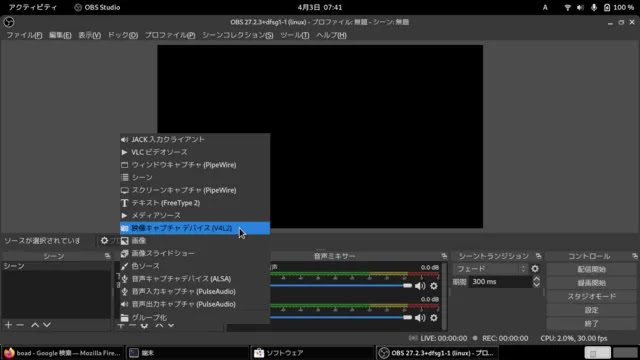Move scene down arrow

[47, 325]
